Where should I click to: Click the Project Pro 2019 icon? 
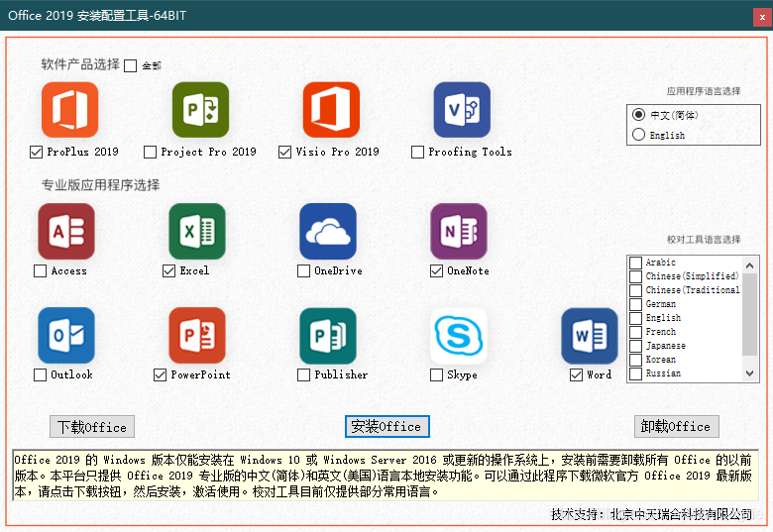tap(200, 109)
